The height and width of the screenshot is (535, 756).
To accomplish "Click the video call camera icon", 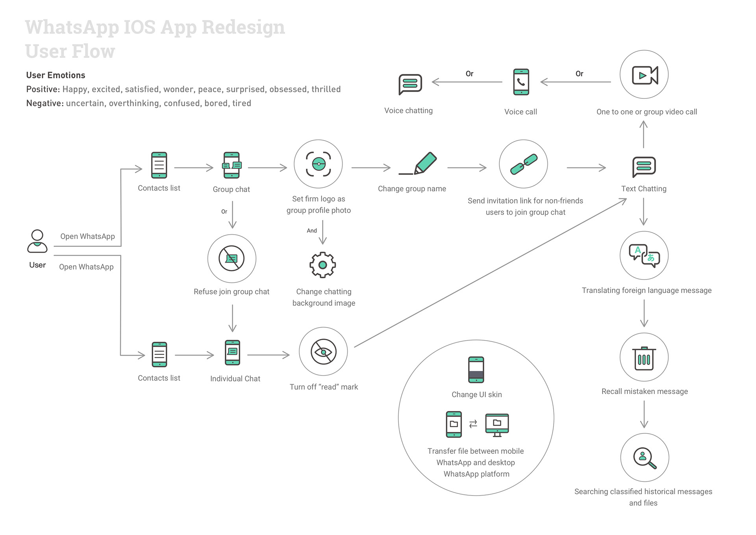I will click(x=644, y=74).
